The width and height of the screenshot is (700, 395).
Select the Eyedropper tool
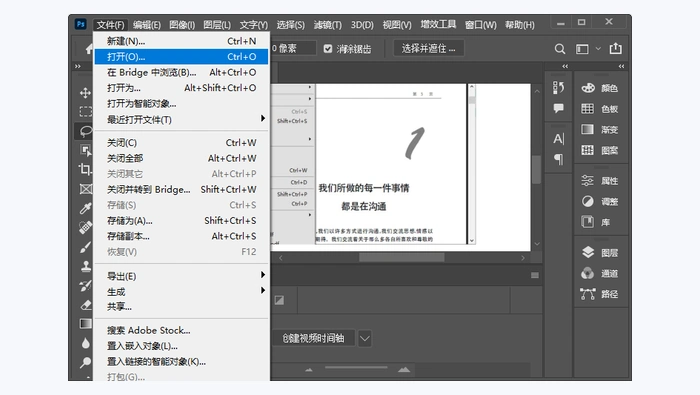pos(85,208)
